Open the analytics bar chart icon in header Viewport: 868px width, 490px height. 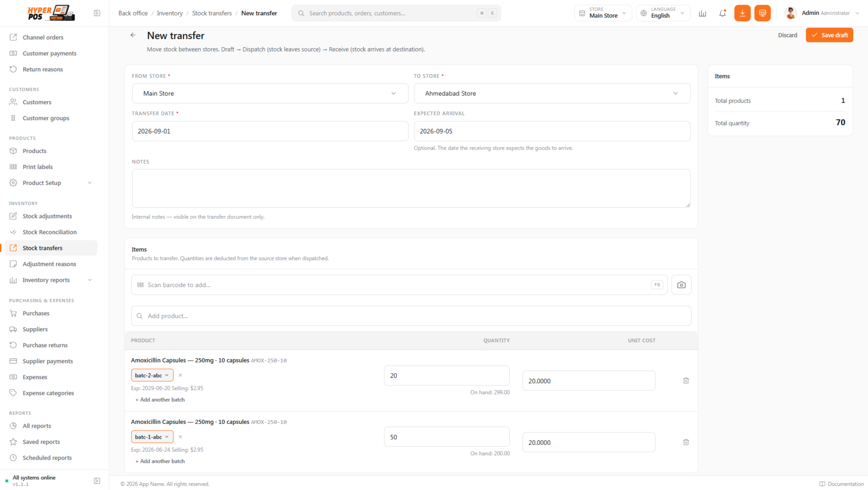point(702,13)
